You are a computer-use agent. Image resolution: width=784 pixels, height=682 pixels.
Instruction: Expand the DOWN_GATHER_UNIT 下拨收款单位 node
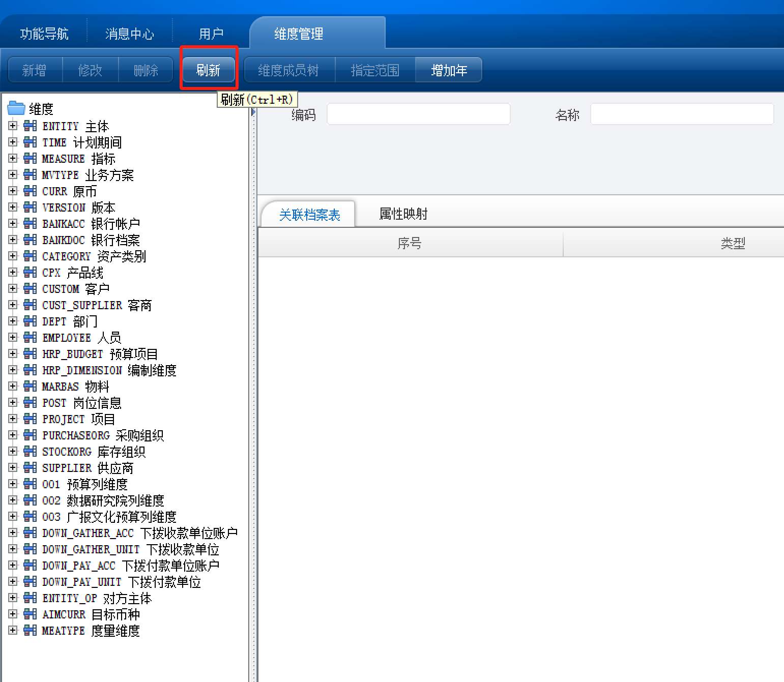tap(13, 549)
